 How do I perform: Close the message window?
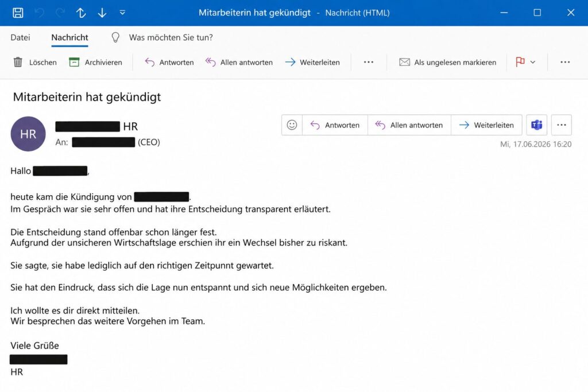(571, 13)
